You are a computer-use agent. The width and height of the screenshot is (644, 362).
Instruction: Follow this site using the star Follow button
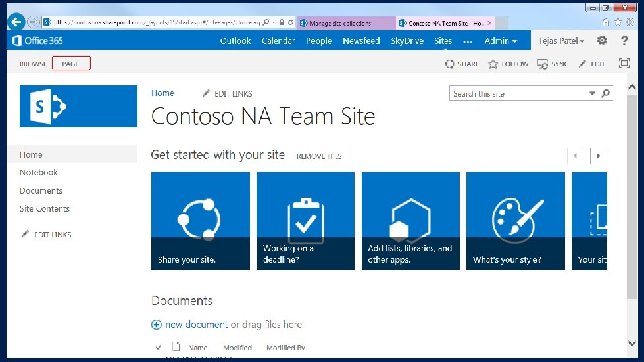508,64
